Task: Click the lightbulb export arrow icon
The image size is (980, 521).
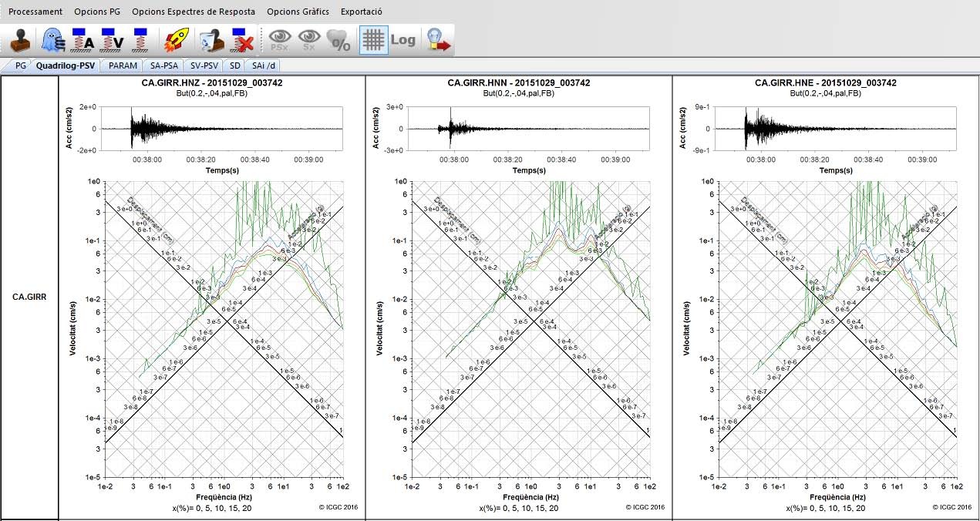Action: pos(438,40)
